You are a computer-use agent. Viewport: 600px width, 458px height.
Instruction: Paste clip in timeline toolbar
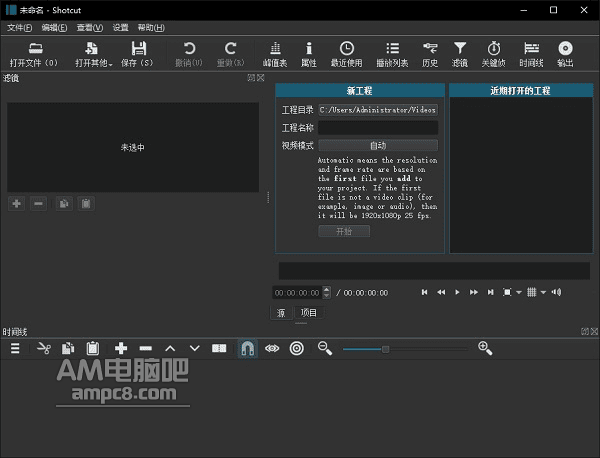pos(93,348)
